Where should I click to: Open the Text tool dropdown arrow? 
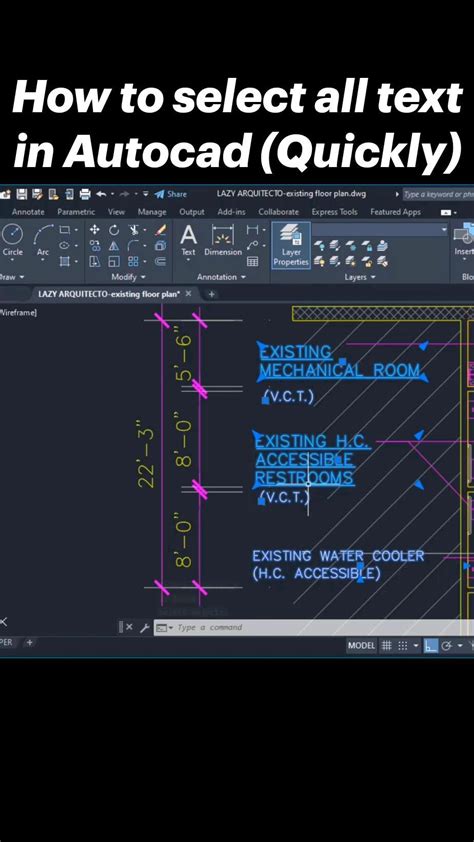coord(188,260)
